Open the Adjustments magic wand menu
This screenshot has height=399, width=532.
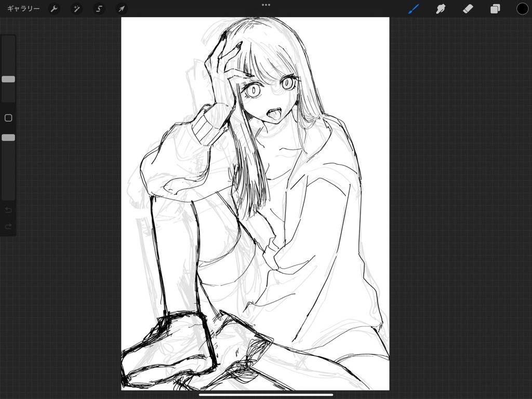point(76,9)
